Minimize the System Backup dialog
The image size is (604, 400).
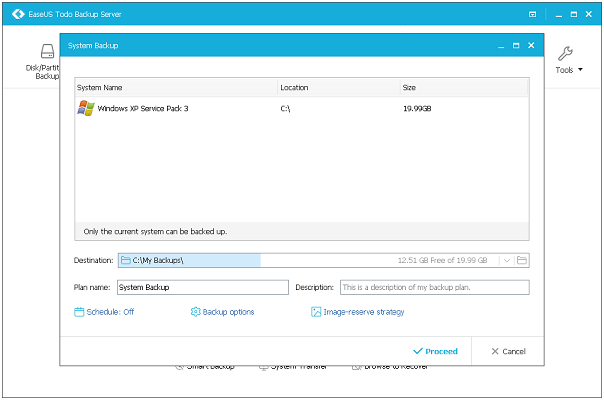pyautogui.click(x=501, y=46)
